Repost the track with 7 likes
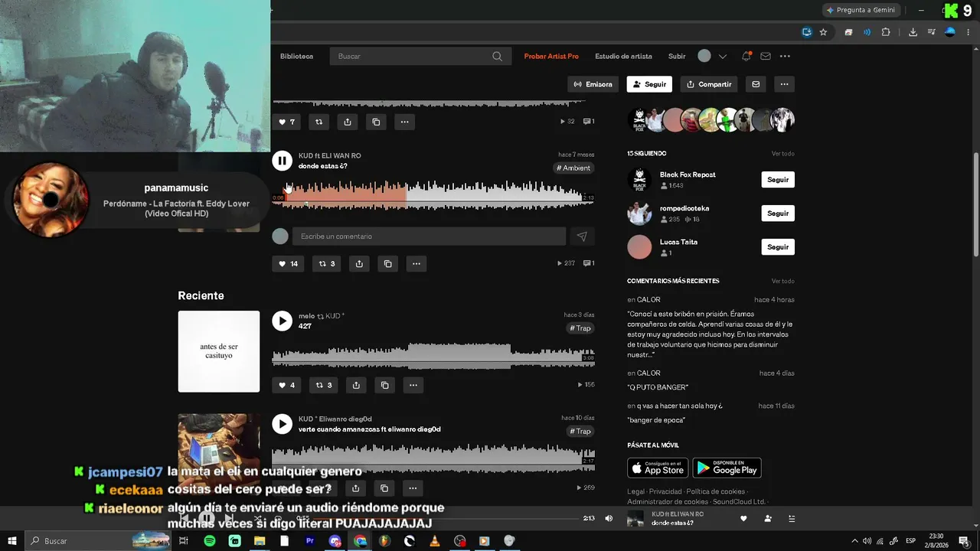The width and height of the screenshot is (980, 551). point(318,122)
